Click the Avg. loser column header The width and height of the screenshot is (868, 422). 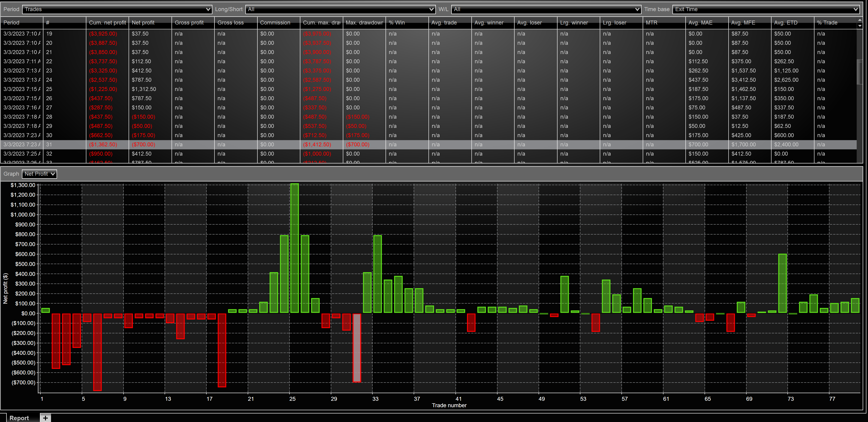[x=535, y=23]
